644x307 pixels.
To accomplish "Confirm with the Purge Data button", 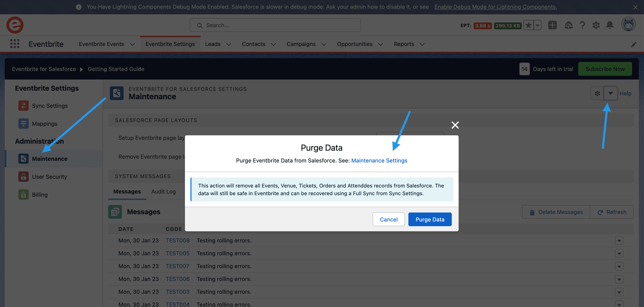I will pos(430,220).
